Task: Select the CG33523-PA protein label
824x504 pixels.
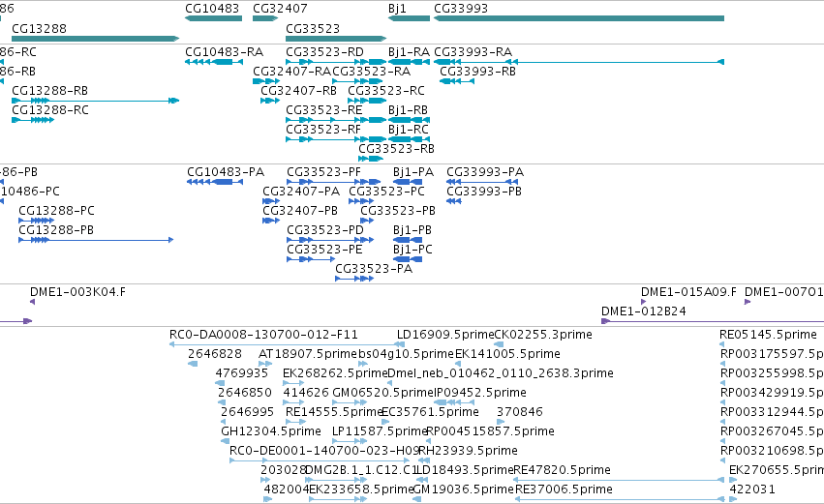Action: pos(374,269)
